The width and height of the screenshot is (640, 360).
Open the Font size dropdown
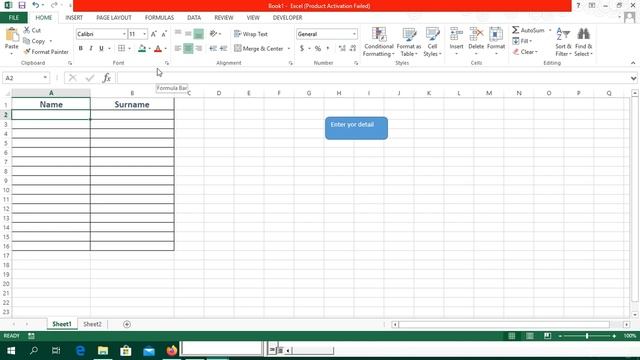click(144, 34)
